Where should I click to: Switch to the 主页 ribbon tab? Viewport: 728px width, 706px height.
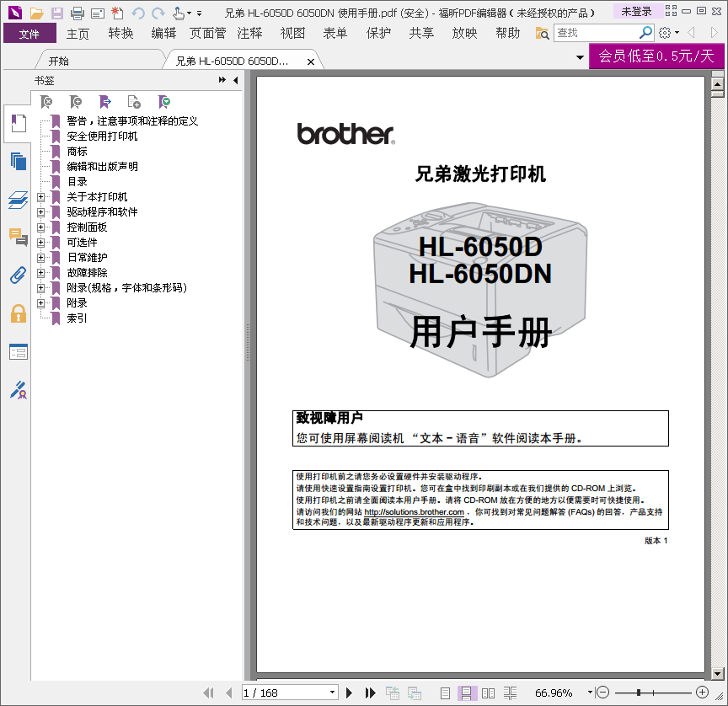click(78, 34)
